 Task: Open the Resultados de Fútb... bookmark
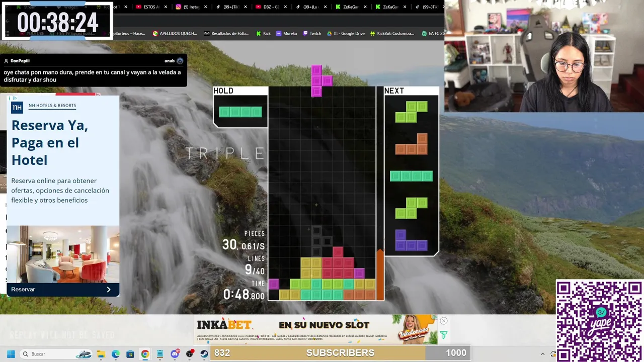(226, 33)
